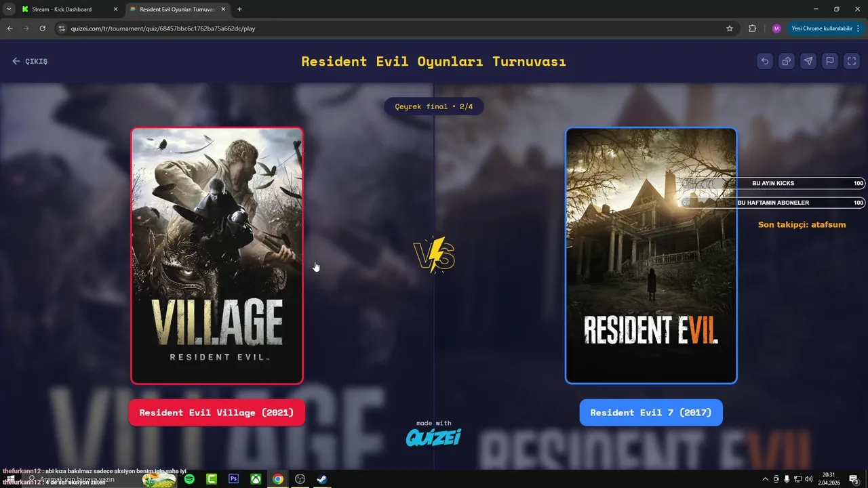This screenshot has height=488, width=868.
Task: Open a new browser tab
Action: pos(239,9)
